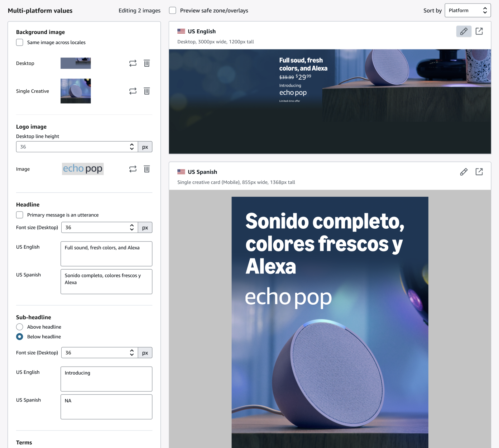Click the pencil edit icon on US Spanish card
The height and width of the screenshot is (448, 499).
point(464,172)
